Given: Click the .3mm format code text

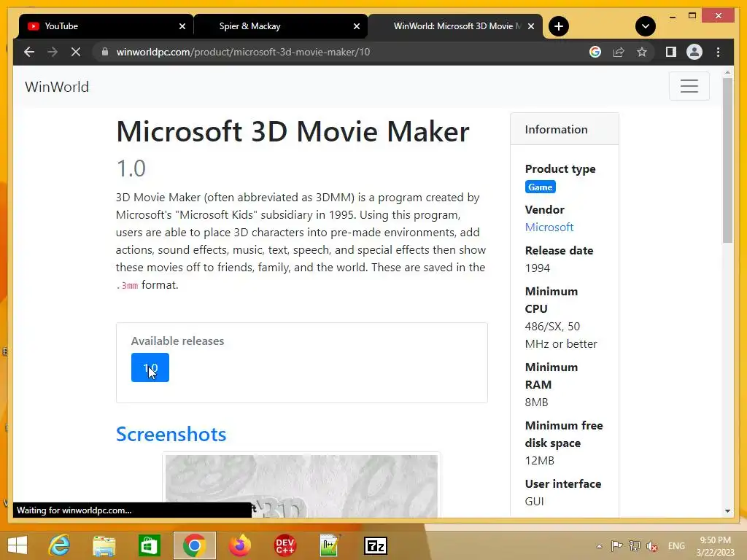Looking at the screenshot, I should coord(127,285).
